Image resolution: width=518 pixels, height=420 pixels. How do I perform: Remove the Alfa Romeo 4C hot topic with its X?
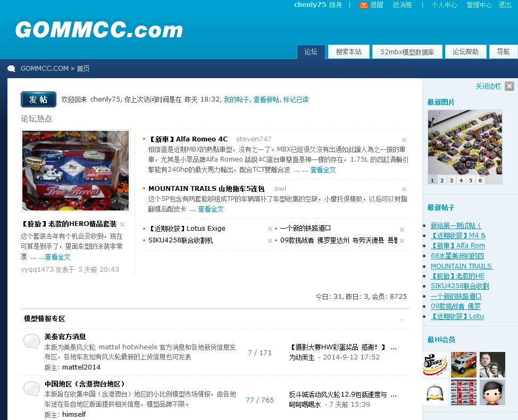click(x=404, y=140)
